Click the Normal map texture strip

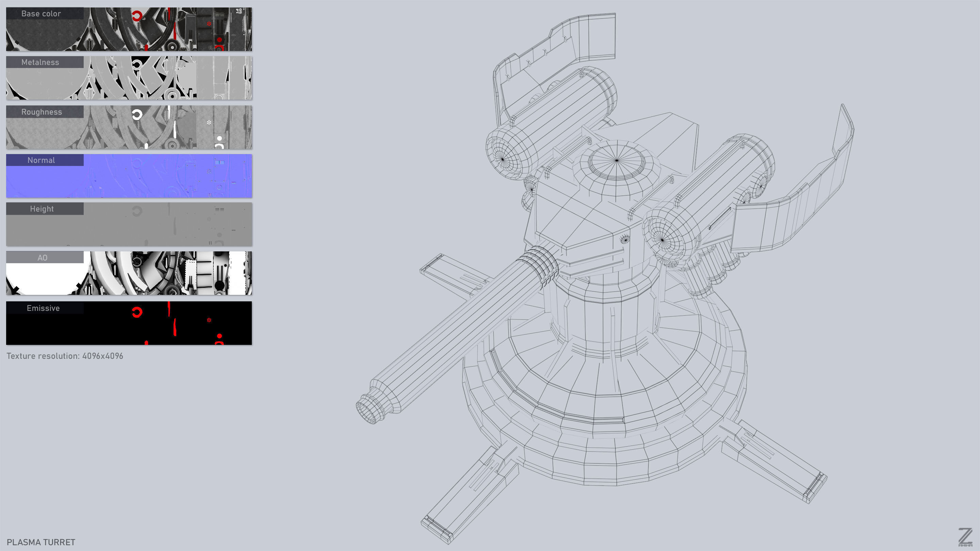click(129, 176)
